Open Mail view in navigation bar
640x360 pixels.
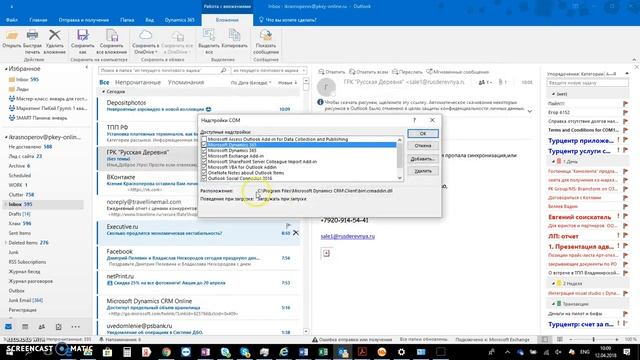click(x=8, y=327)
